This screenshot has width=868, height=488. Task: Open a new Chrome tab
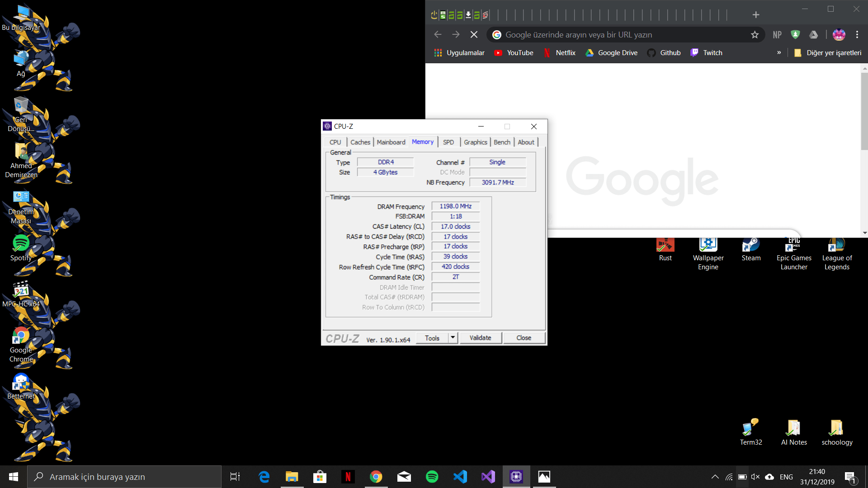pos(755,15)
